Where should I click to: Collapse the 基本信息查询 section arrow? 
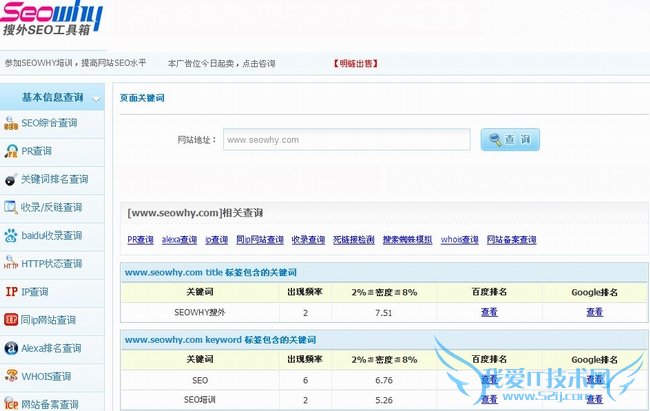(x=97, y=99)
